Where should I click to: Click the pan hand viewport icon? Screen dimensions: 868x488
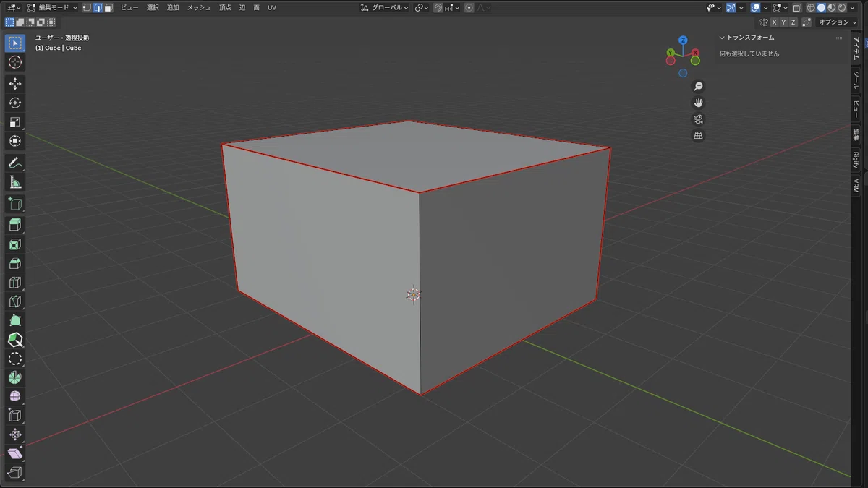[x=698, y=103]
